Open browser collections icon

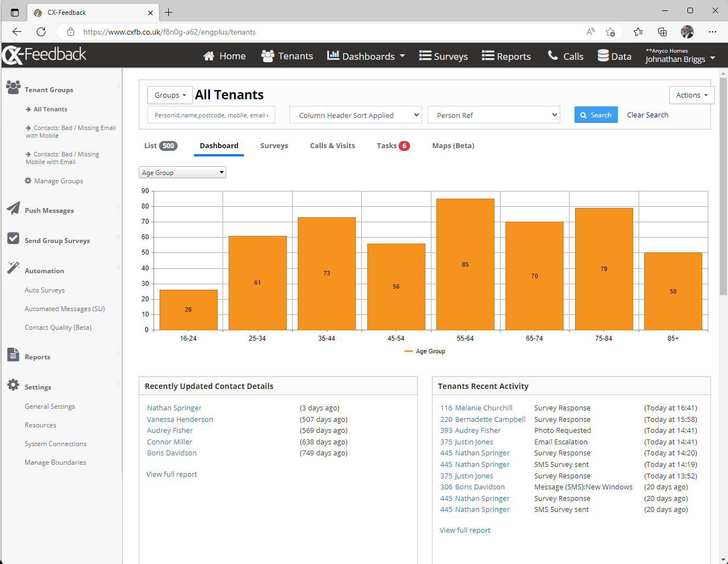(x=662, y=32)
